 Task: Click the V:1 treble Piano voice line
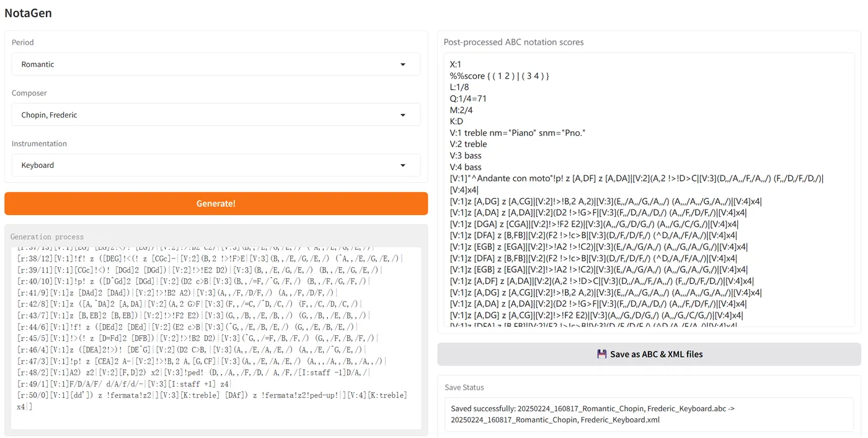518,133
